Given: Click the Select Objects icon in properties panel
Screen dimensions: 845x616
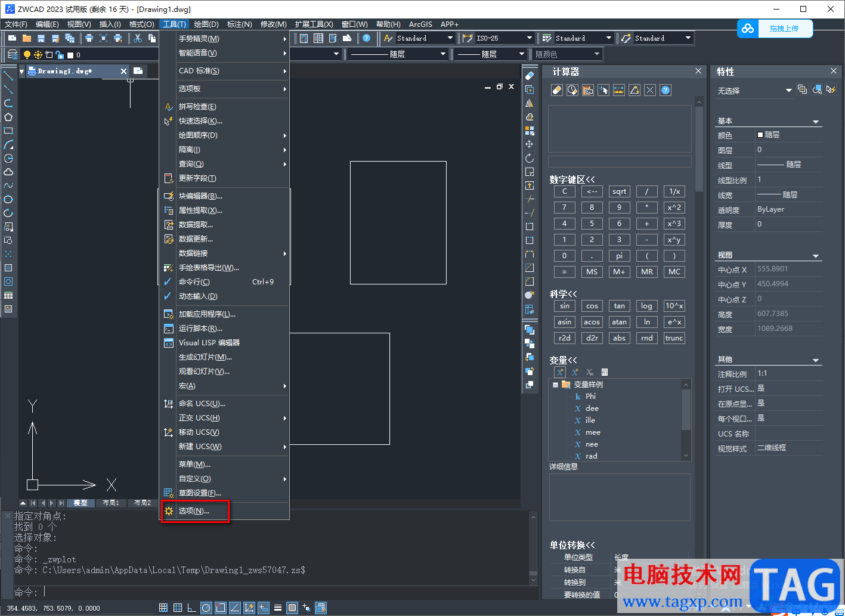Looking at the screenshot, I should (817, 89).
